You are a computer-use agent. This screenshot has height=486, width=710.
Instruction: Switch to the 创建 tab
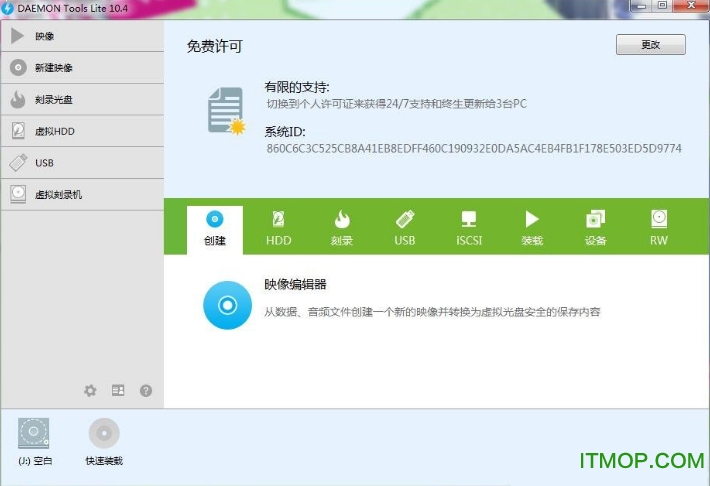[215, 226]
